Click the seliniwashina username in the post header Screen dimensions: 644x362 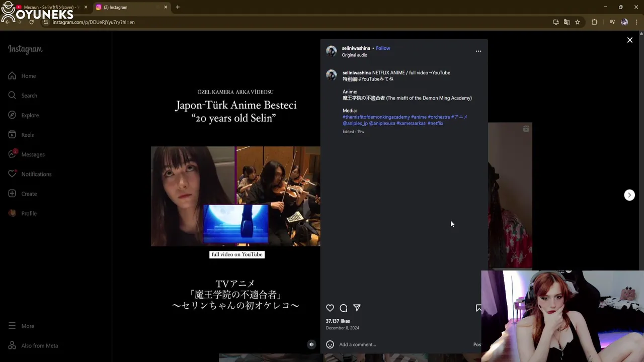(356, 48)
